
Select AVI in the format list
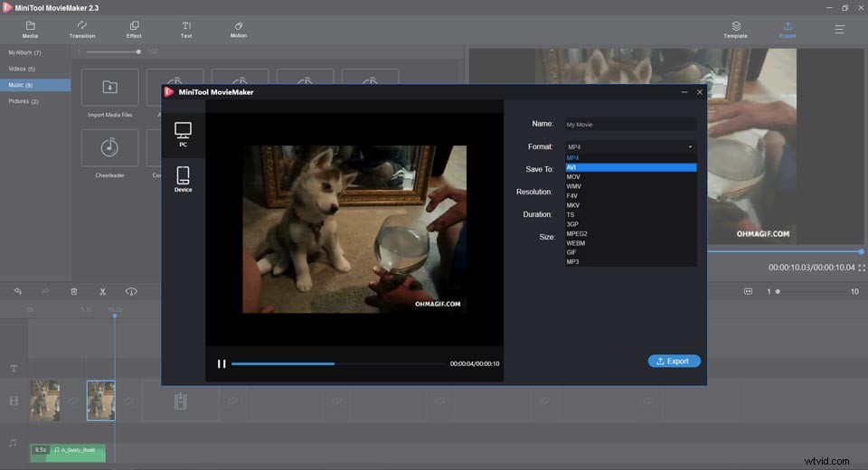coord(630,167)
